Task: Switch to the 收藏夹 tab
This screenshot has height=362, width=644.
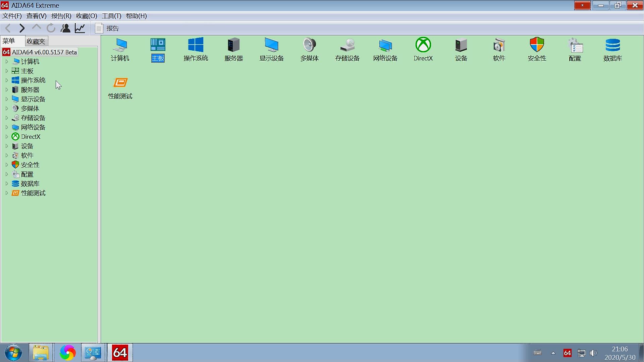Action: point(36,41)
